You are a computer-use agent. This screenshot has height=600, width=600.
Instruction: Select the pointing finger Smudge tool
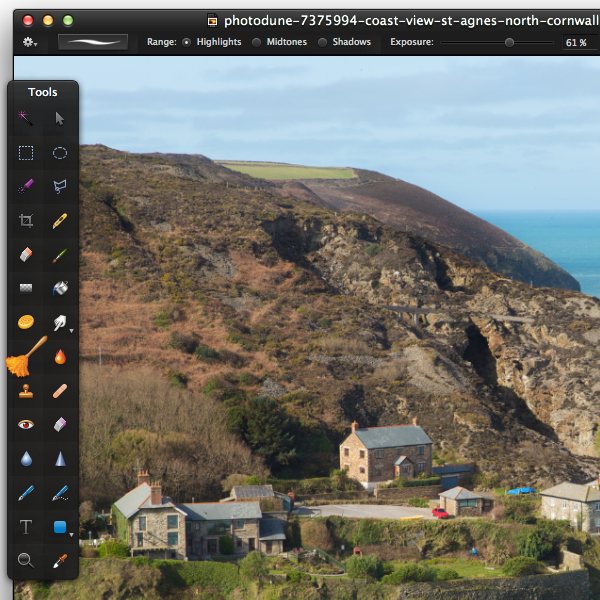60,323
